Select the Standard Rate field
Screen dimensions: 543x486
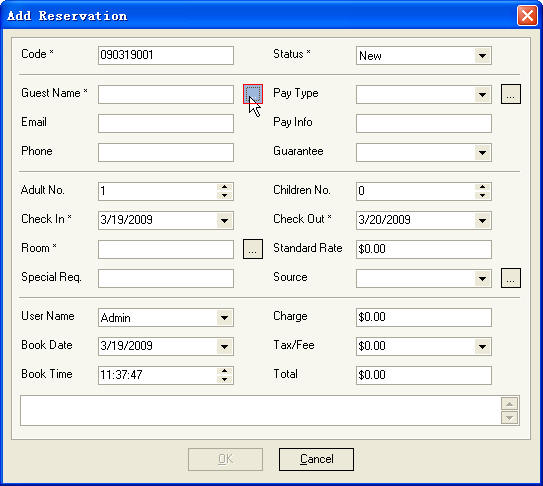424,249
